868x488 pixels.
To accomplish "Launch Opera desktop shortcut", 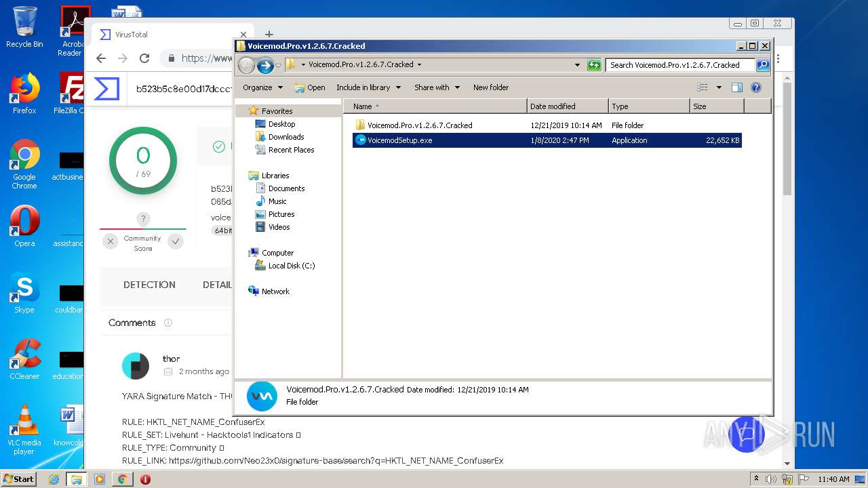I will [x=24, y=226].
